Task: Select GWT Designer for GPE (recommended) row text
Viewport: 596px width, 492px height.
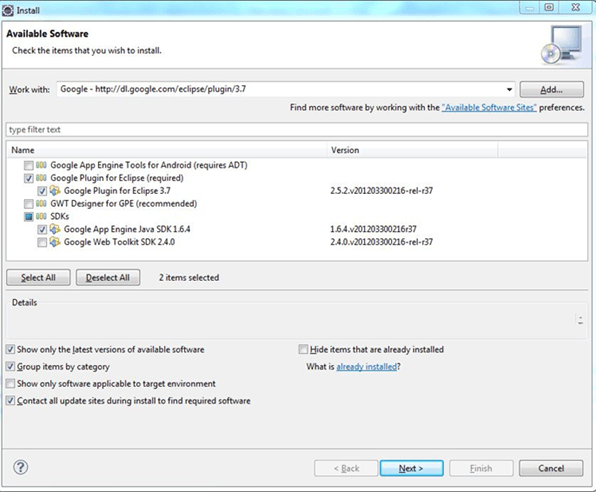Action: pos(124,204)
